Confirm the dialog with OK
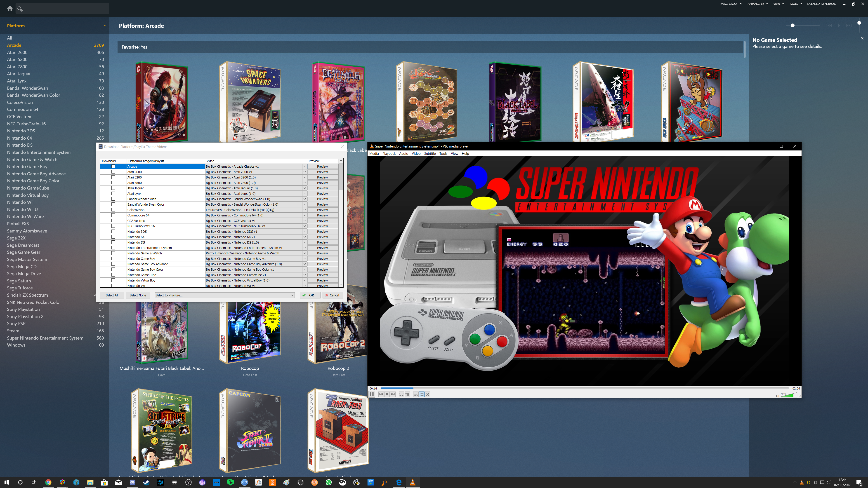Screen dimensions: 868x488 (x=310, y=295)
